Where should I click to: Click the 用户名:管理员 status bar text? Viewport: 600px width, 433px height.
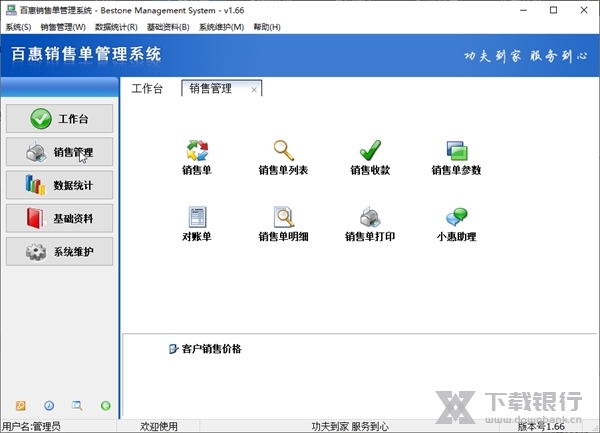pos(31,426)
